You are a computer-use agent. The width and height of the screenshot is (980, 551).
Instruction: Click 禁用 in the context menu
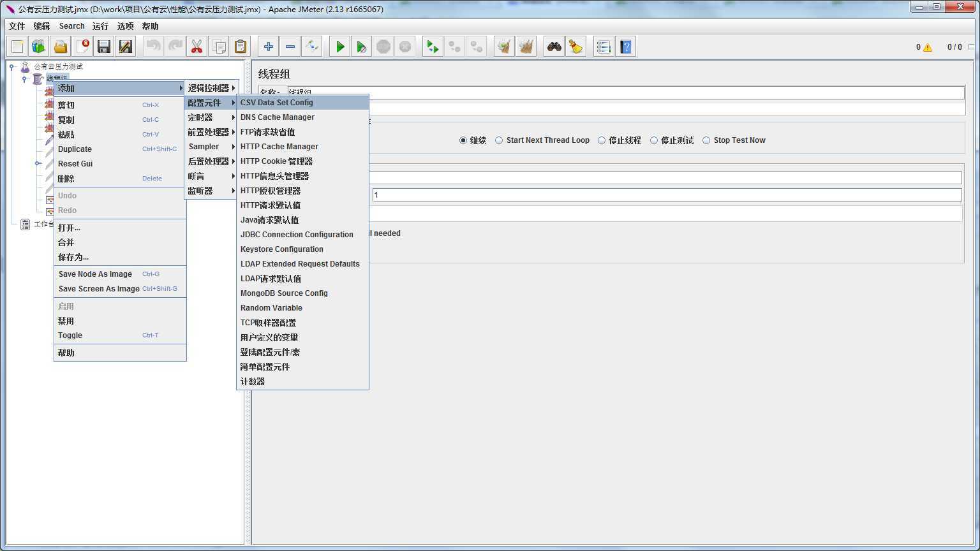pyautogui.click(x=120, y=321)
